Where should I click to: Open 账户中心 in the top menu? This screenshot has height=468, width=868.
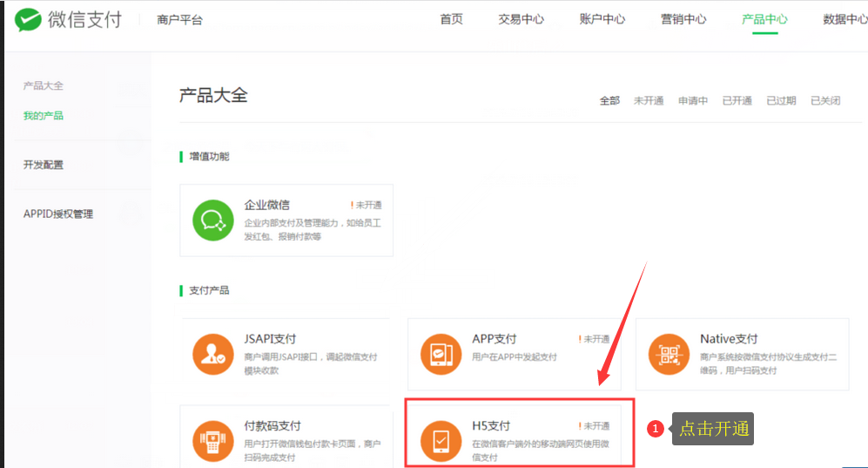(602, 19)
